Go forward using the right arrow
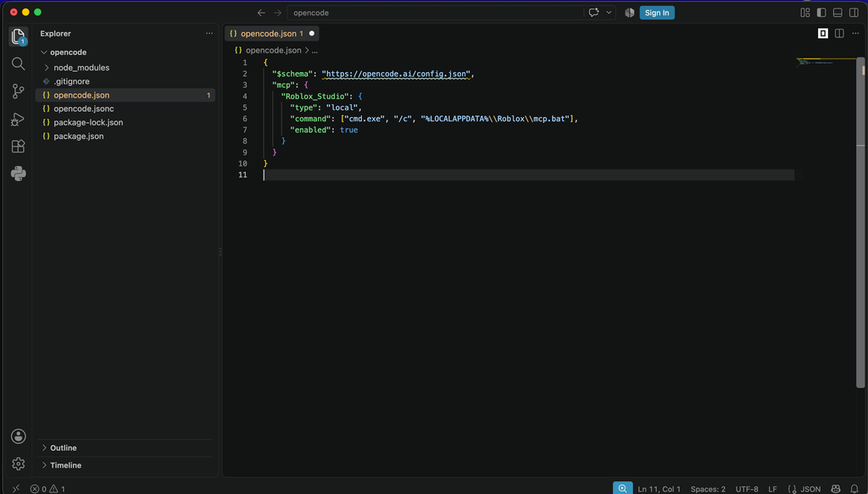Image resolution: width=868 pixels, height=494 pixels. click(277, 13)
